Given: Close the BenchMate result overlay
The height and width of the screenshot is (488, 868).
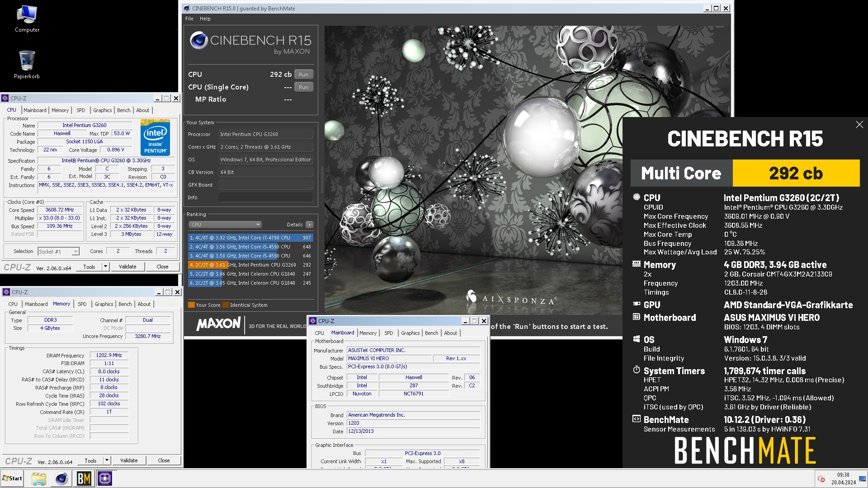Looking at the screenshot, I should tap(859, 124).
